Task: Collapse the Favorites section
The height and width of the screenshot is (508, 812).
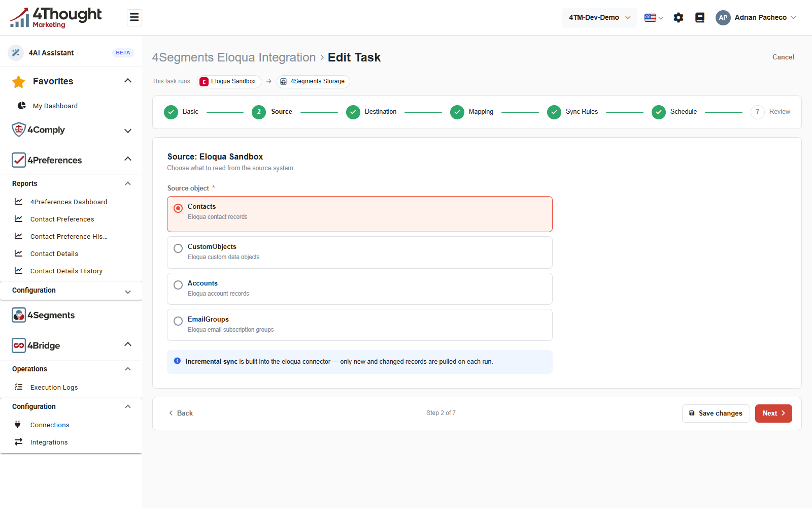Action: (x=128, y=81)
